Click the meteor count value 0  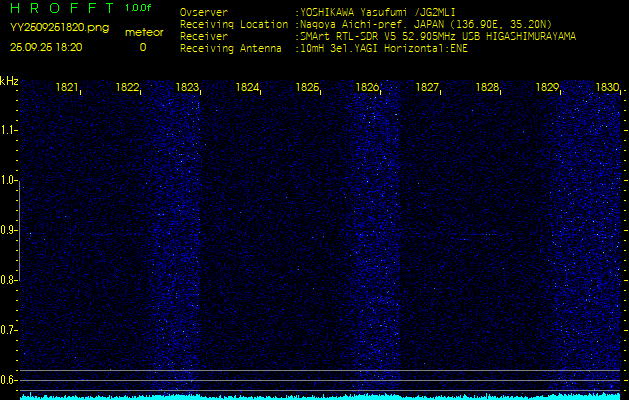[143, 47]
